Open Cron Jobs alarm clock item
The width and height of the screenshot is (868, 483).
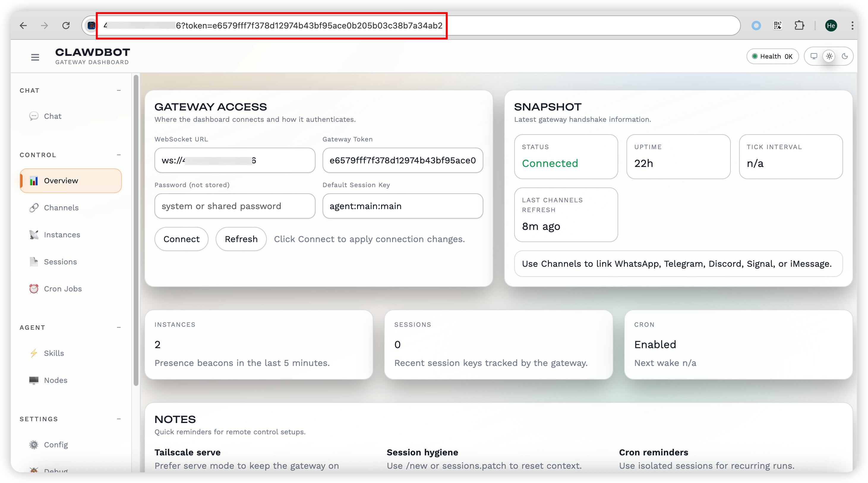point(63,289)
